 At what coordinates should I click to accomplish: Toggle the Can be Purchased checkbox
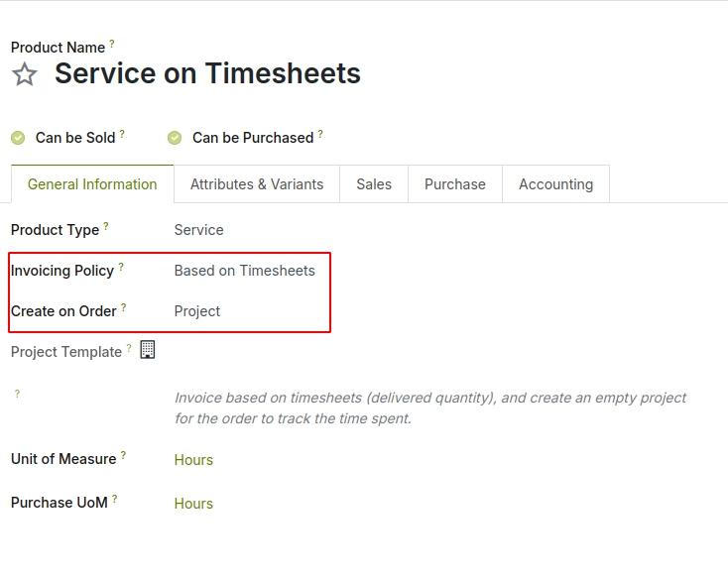[x=175, y=138]
